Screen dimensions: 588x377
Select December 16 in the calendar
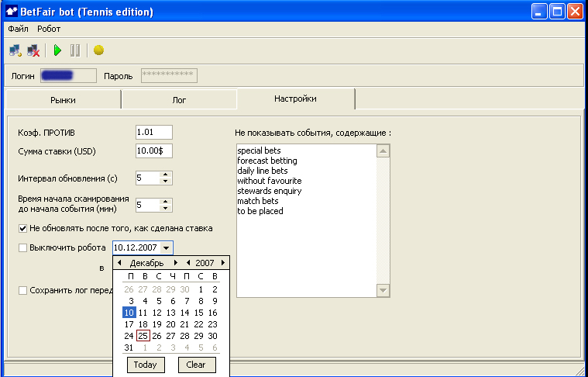click(x=212, y=313)
